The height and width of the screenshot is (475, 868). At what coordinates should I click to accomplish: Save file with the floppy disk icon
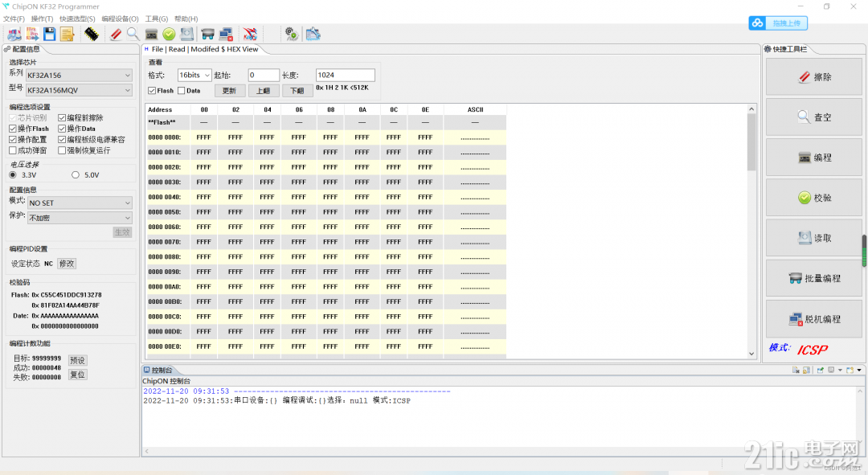(50, 35)
